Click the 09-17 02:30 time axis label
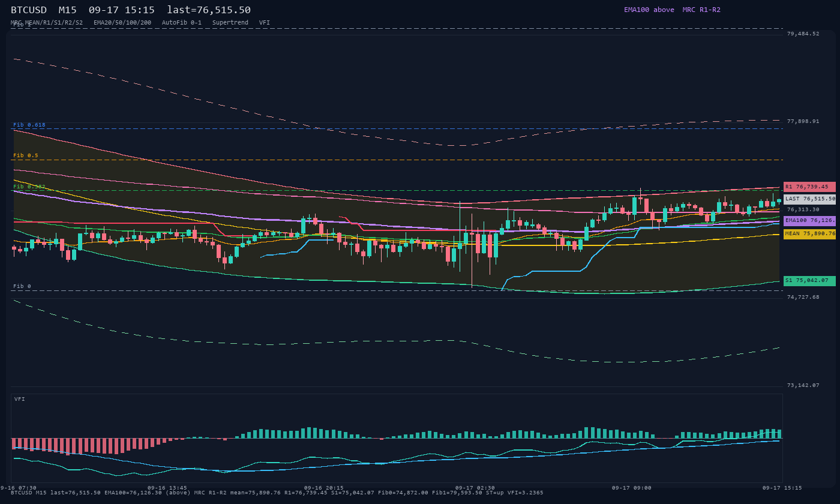The height and width of the screenshot is (504, 840). [475, 488]
